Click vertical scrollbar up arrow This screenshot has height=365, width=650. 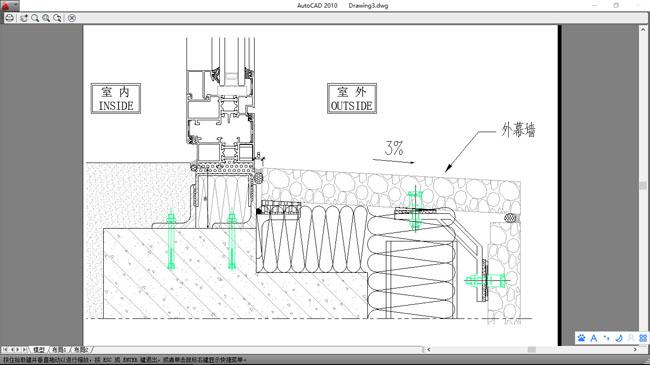643,29
